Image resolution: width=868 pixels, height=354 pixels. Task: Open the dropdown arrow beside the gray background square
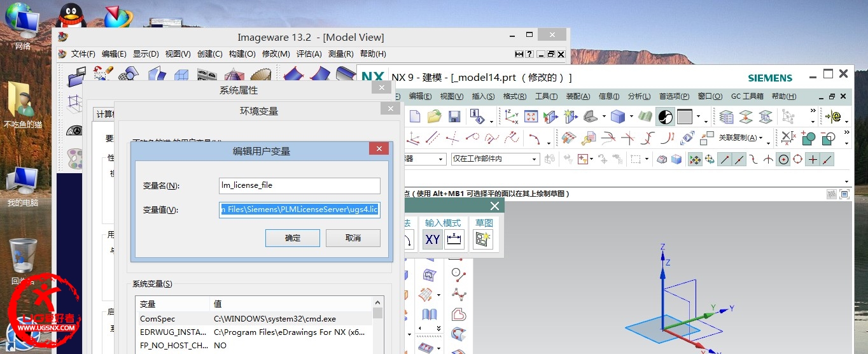[698, 117]
